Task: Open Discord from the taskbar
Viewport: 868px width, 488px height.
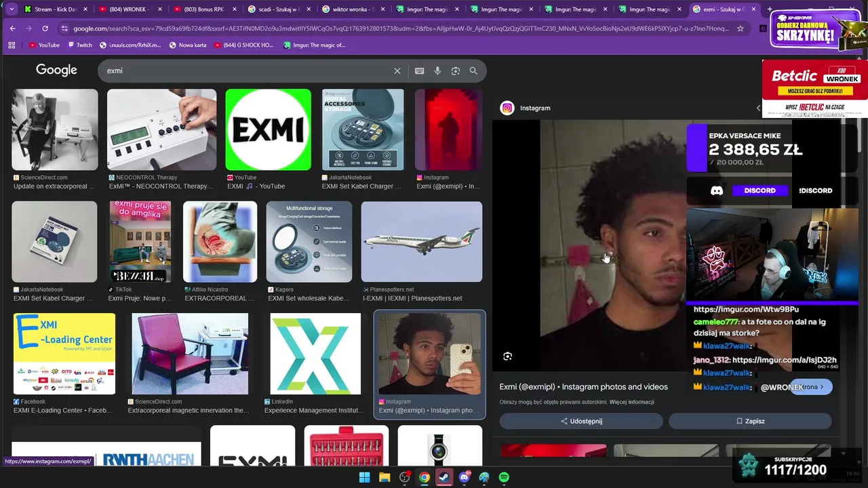Action: [x=464, y=477]
